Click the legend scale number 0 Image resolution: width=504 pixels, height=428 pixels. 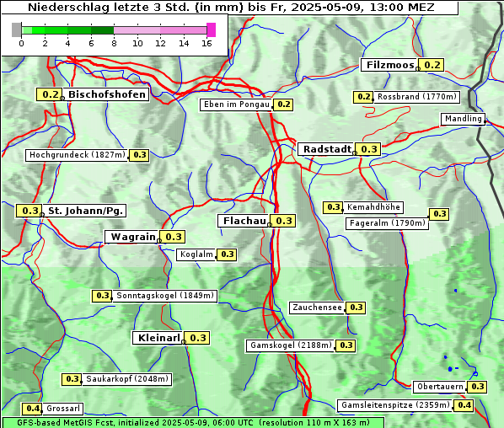21,43
